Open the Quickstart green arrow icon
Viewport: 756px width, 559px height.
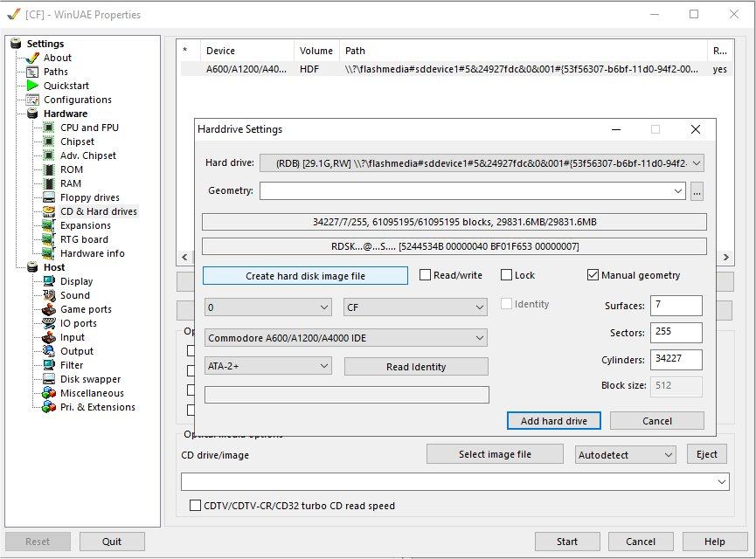pyautogui.click(x=33, y=86)
